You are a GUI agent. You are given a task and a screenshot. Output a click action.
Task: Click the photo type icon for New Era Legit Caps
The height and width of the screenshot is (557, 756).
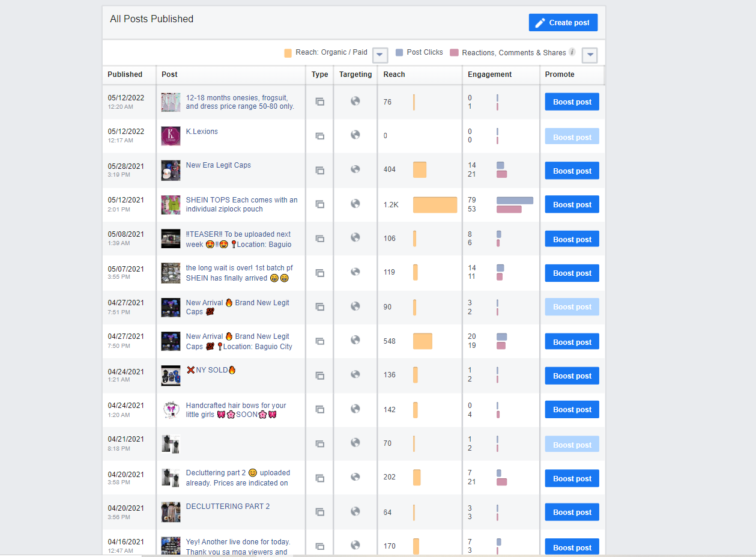tap(320, 170)
